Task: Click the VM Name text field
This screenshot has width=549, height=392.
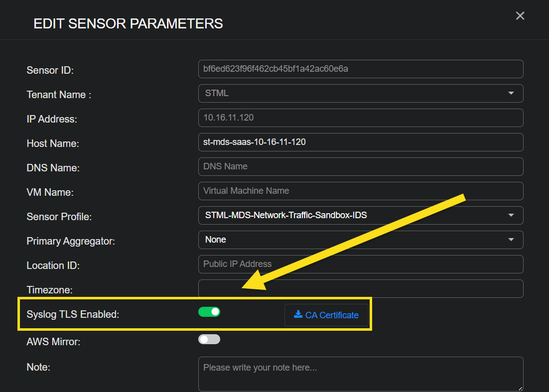Action: [x=360, y=191]
